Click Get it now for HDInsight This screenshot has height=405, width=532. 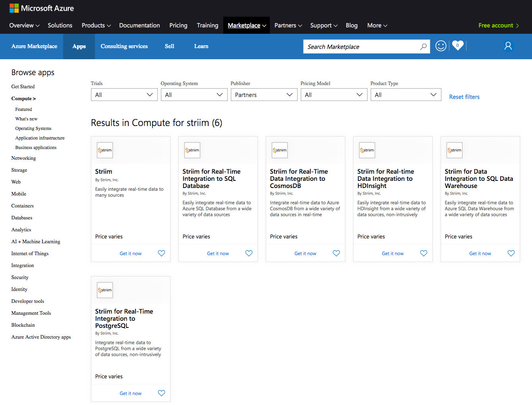coord(393,254)
